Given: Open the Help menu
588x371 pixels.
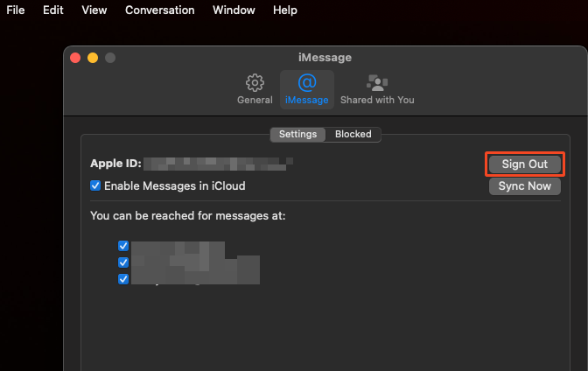Looking at the screenshot, I should (285, 10).
